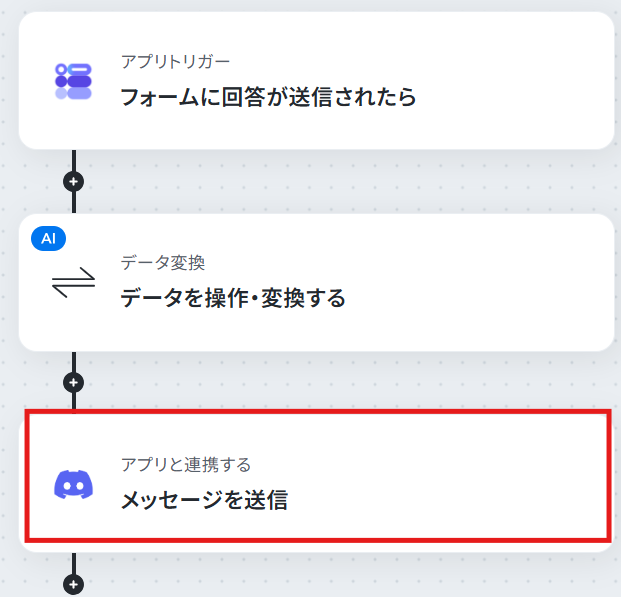Click the connector line below the Discord card
The image size is (621, 597).
click(x=74, y=563)
